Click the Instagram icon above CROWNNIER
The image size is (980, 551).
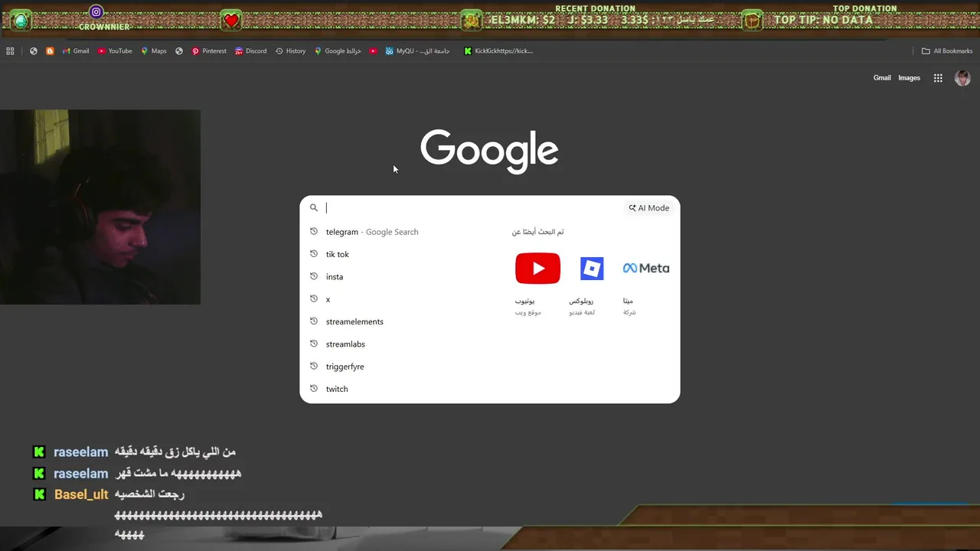click(x=96, y=11)
